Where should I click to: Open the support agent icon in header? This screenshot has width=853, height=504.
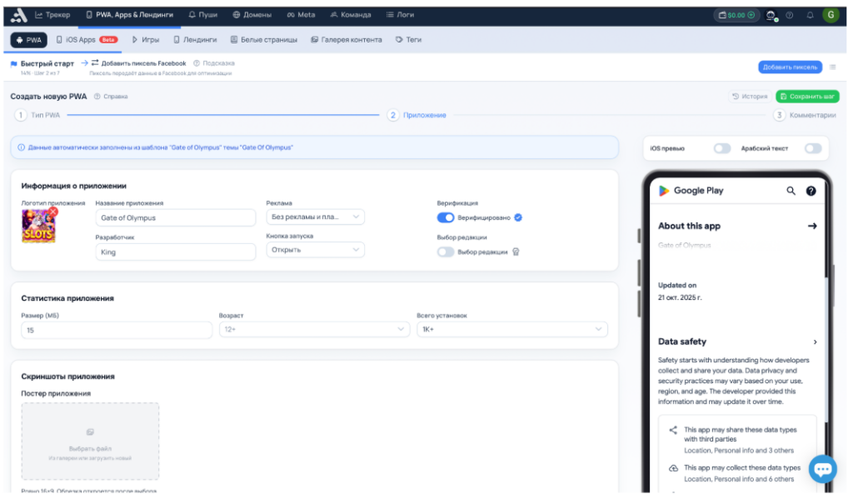point(771,15)
